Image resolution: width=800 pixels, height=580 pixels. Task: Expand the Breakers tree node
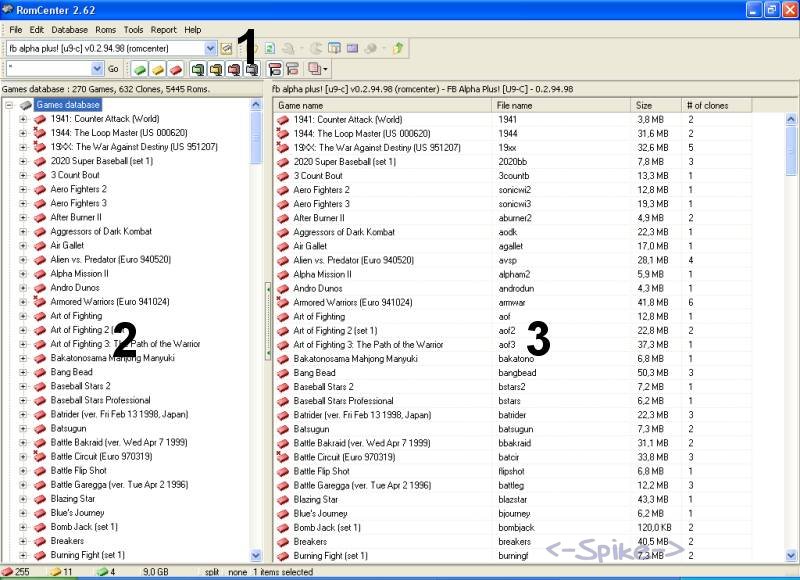[x=23, y=541]
